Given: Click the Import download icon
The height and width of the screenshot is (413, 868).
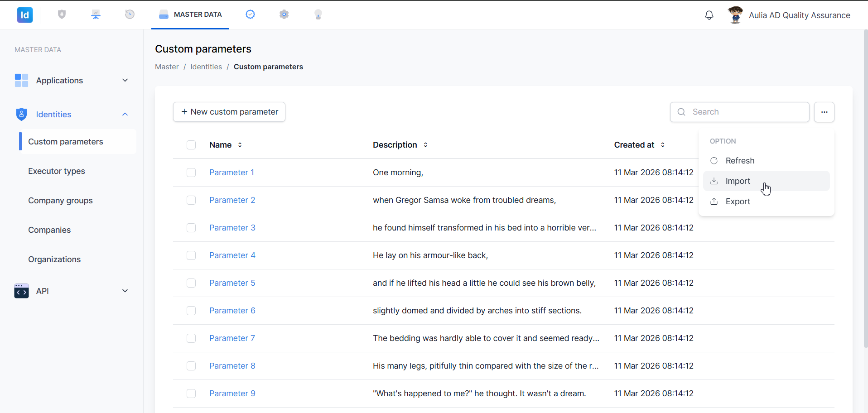Looking at the screenshot, I should click(x=714, y=181).
